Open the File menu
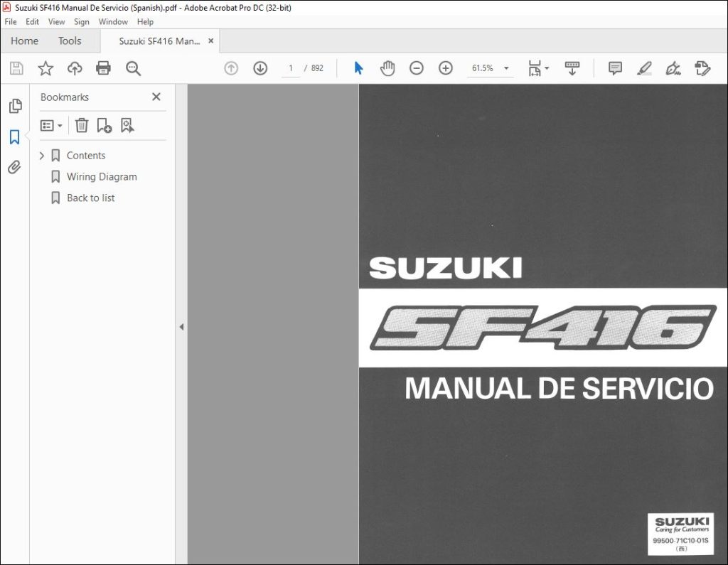 tap(11, 22)
